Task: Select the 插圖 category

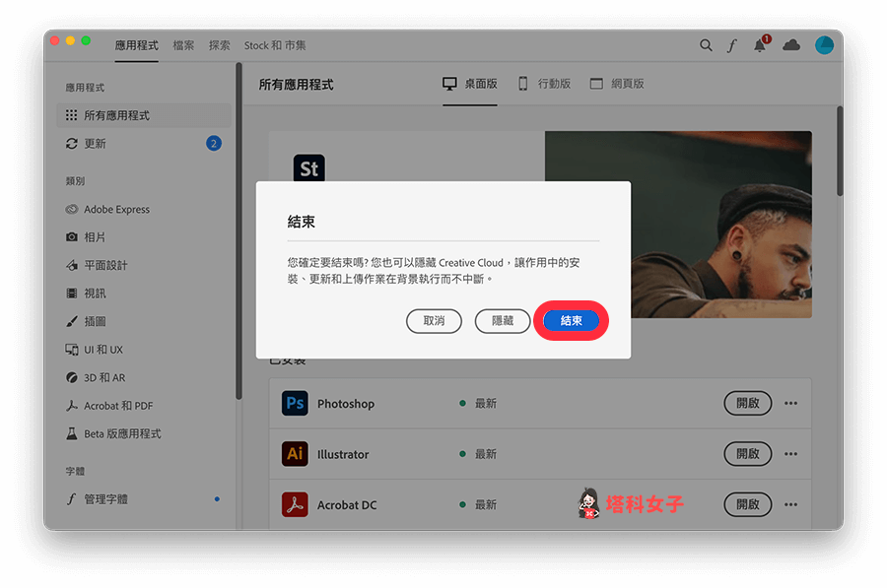Action: click(x=86, y=321)
